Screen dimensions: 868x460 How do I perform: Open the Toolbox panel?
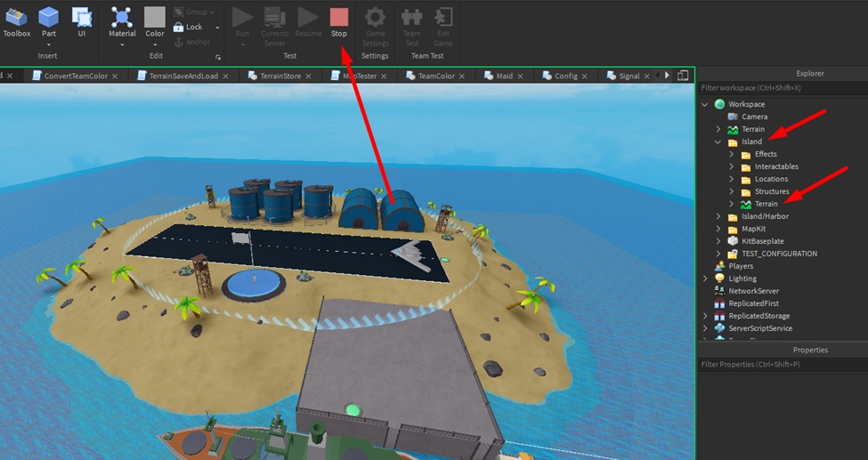pos(17,23)
